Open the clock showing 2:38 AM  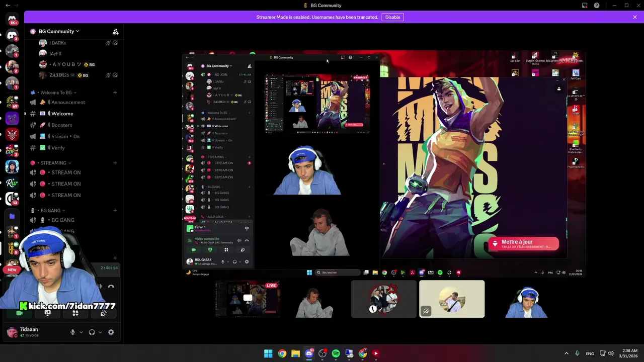[629, 353]
